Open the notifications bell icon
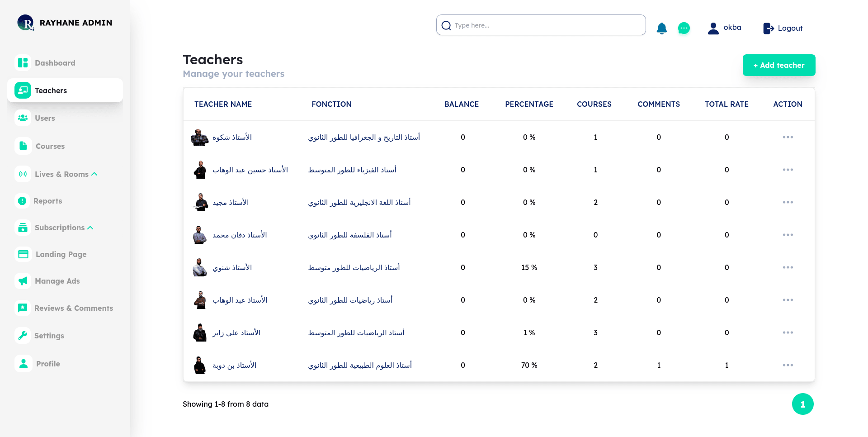Screen dimensions: 868x437 tap(662, 28)
